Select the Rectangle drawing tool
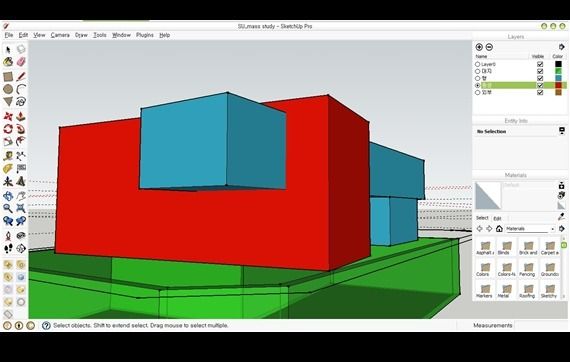The height and width of the screenshot is (362, 570). [x=8, y=77]
